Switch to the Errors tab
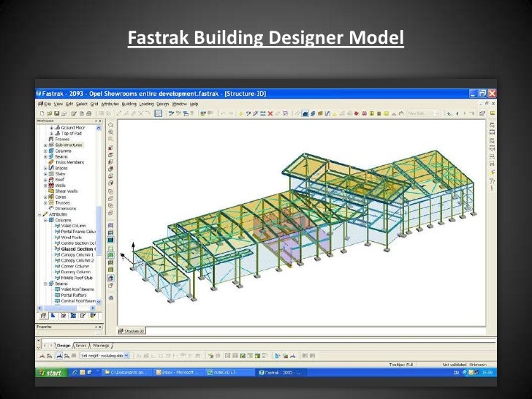 [80, 346]
